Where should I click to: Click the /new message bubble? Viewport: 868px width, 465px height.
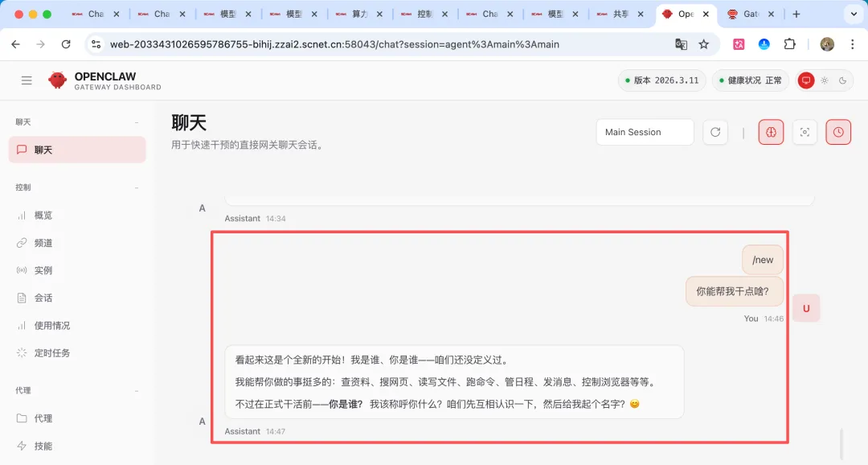pos(762,260)
